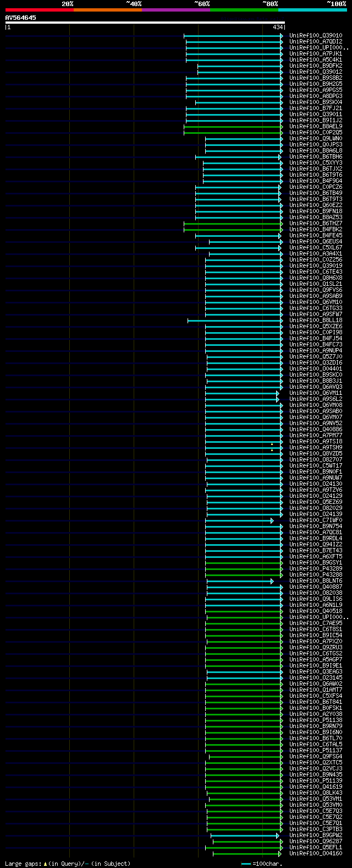The height and width of the screenshot is (868, 352).
Task: Open hit UniRef100_C0P2Q5
Action: click(x=316, y=133)
